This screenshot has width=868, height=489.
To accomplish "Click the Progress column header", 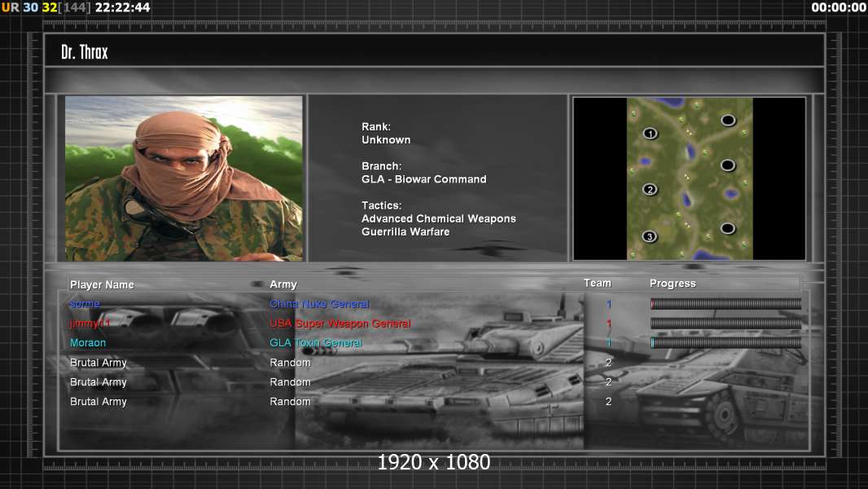I will tap(673, 284).
